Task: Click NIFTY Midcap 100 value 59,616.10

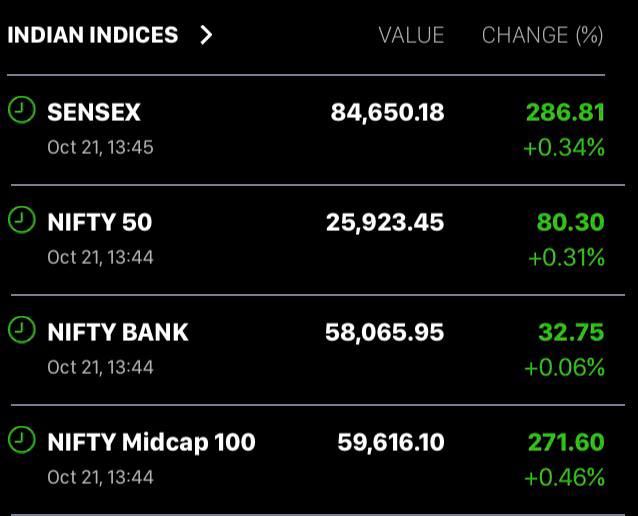Action: (391, 442)
